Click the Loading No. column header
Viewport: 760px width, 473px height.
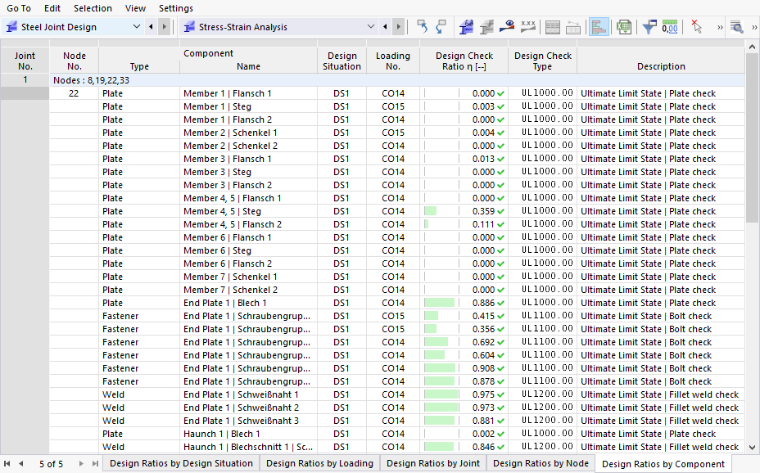click(x=393, y=61)
